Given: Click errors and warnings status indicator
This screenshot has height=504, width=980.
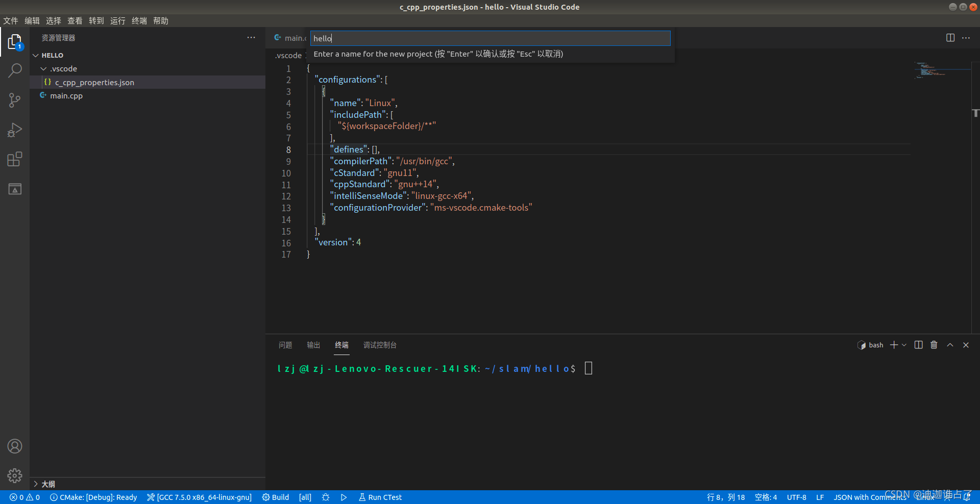Looking at the screenshot, I should pyautogui.click(x=24, y=497).
